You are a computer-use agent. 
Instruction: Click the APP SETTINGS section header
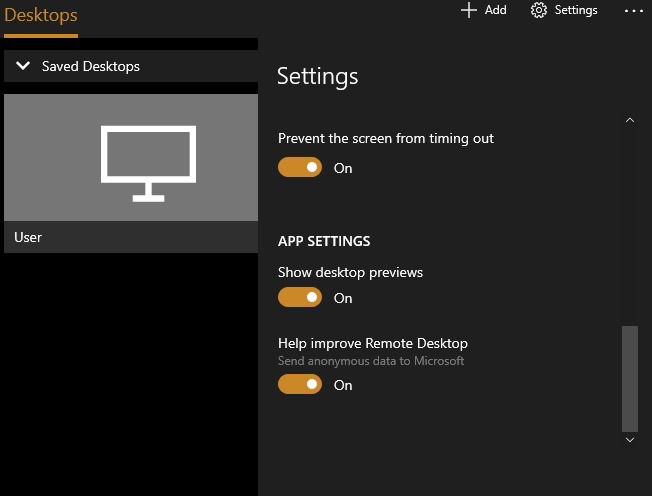point(324,241)
